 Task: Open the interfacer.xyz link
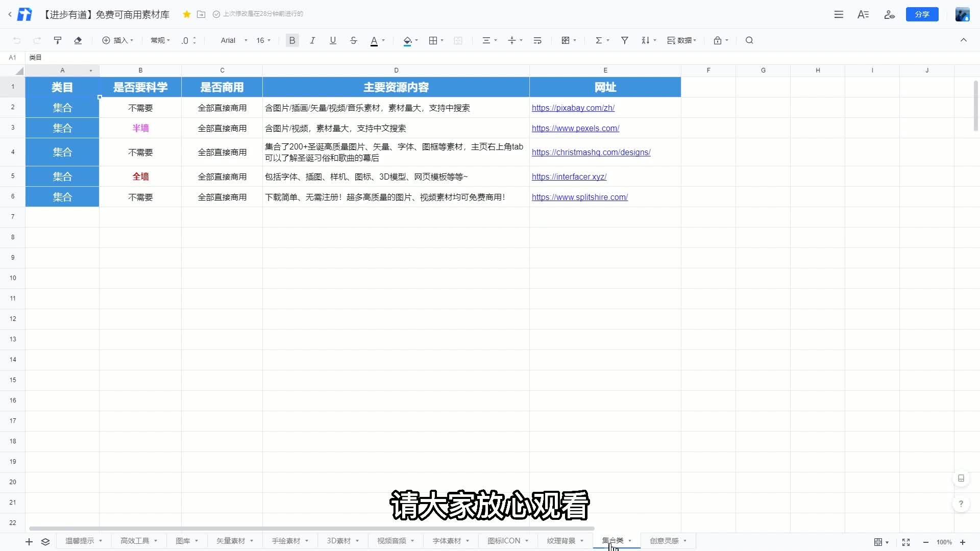click(569, 177)
